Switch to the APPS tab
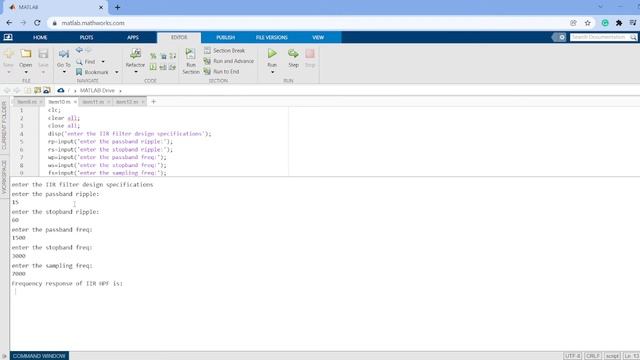Image resolution: width=640 pixels, height=360 pixels. coord(133,37)
